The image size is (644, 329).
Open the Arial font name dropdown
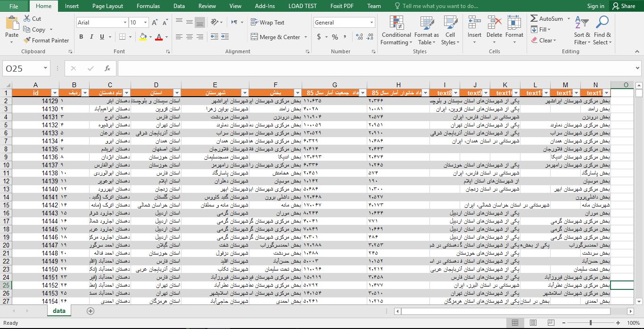tap(125, 23)
